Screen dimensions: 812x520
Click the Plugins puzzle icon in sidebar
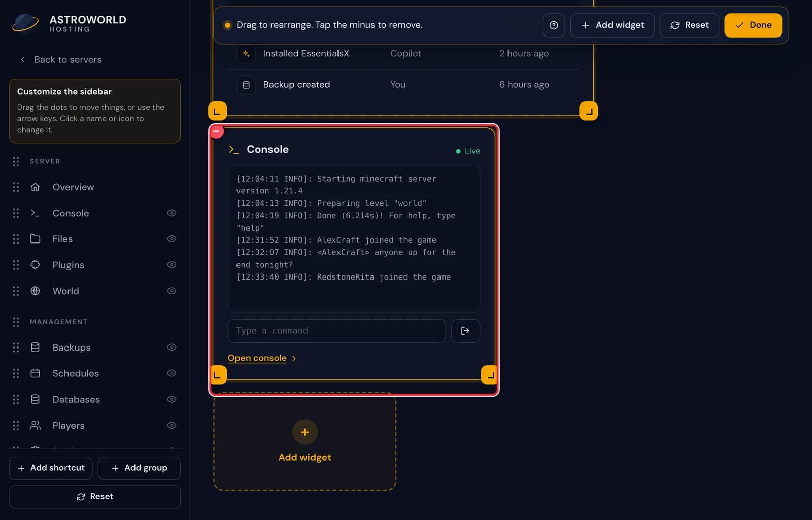tap(35, 265)
